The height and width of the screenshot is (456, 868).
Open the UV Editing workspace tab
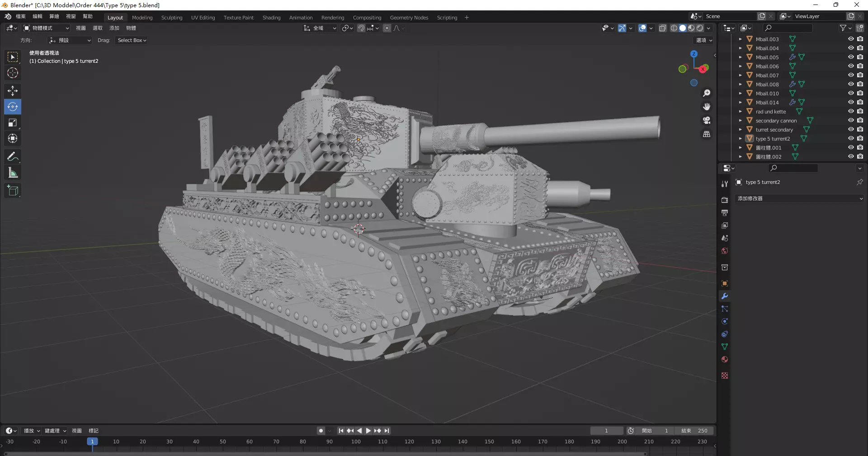(x=203, y=18)
